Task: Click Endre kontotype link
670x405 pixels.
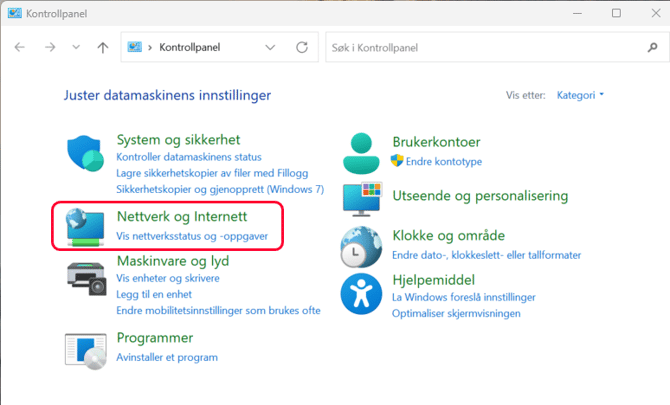Action: pos(444,161)
